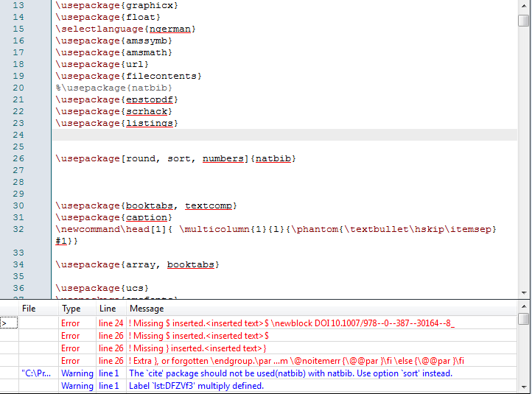Select the line 24 error row
The height and width of the screenshot is (394, 532).
pos(259,323)
